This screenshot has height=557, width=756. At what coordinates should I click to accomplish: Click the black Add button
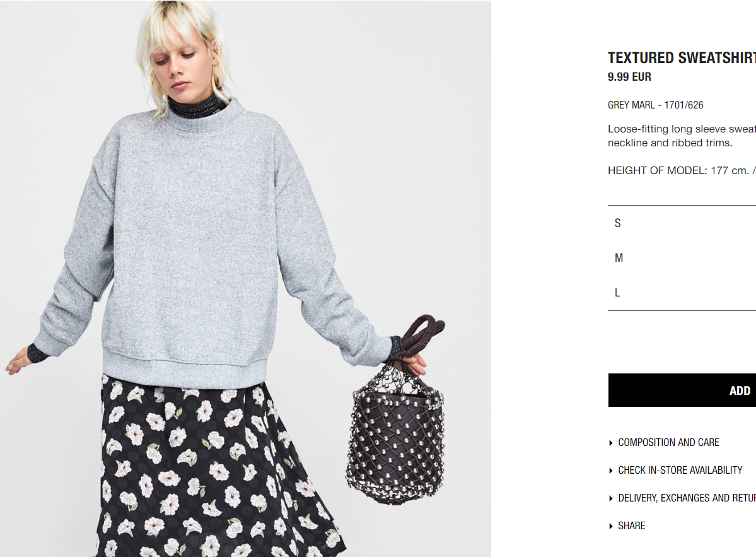tap(682, 390)
